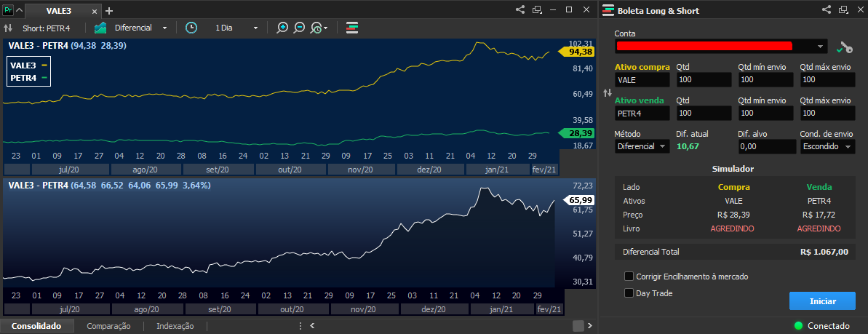Open the tabs options three-dot menu
Screen dimensions: 868x334
coord(300,326)
